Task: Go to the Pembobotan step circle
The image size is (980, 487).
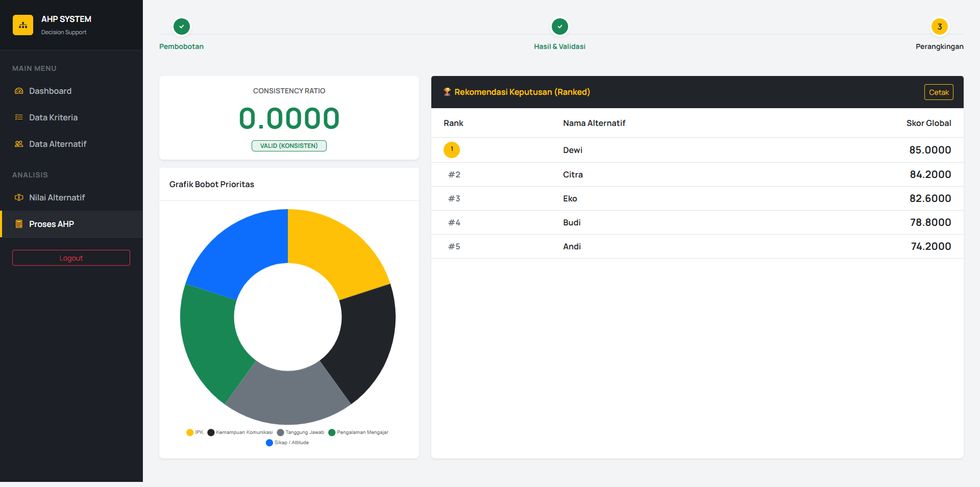Action: point(182,27)
